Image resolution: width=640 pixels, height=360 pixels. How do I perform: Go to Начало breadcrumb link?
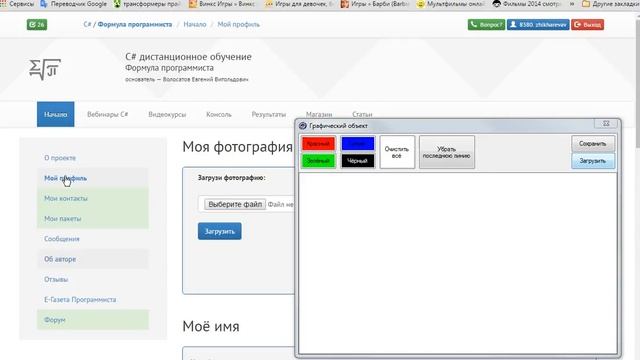195,24
